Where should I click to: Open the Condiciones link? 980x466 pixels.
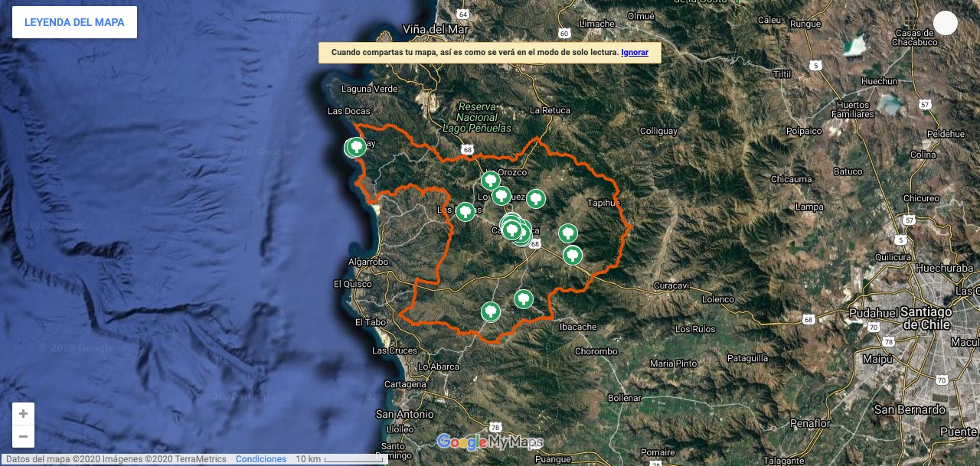260,458
